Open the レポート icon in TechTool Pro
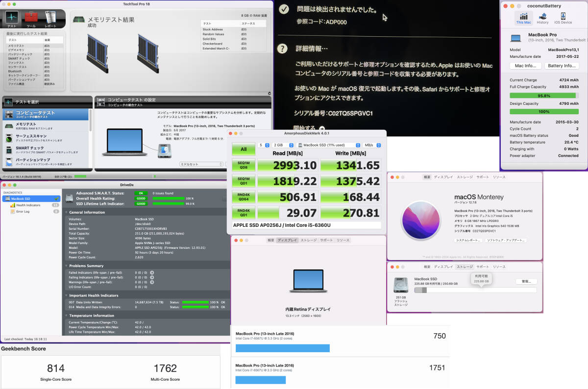 click(x=50, y=18)
